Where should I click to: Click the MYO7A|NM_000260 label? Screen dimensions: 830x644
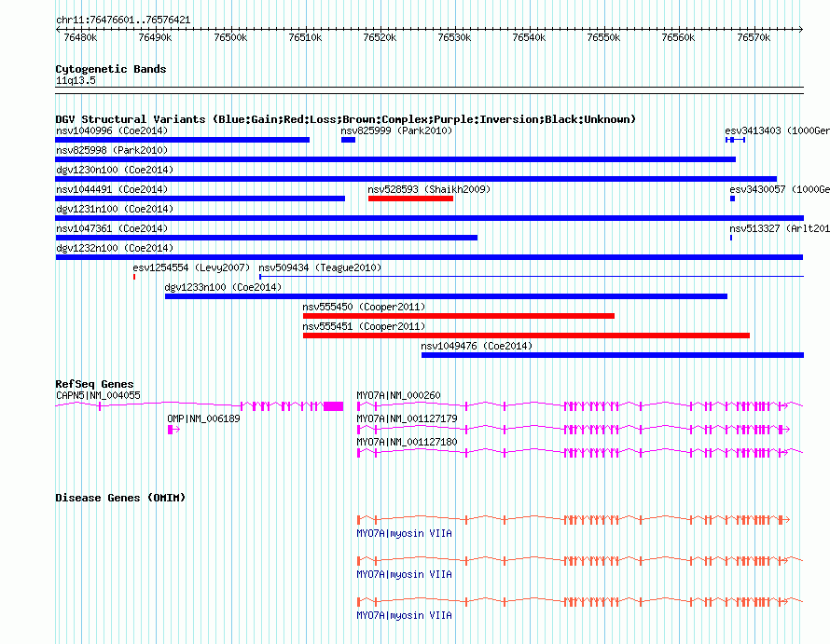pos(398,396)
